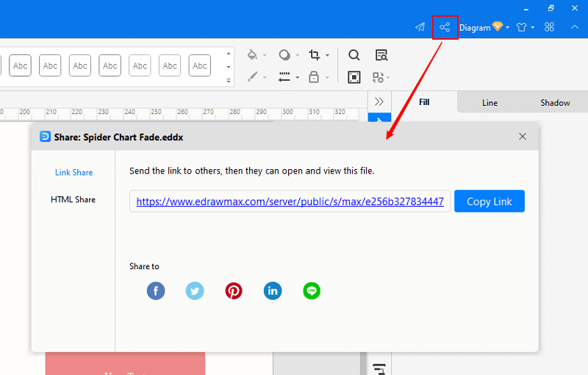Open the Diagram premium menu

pyautogui.click(x=484, y=27)
